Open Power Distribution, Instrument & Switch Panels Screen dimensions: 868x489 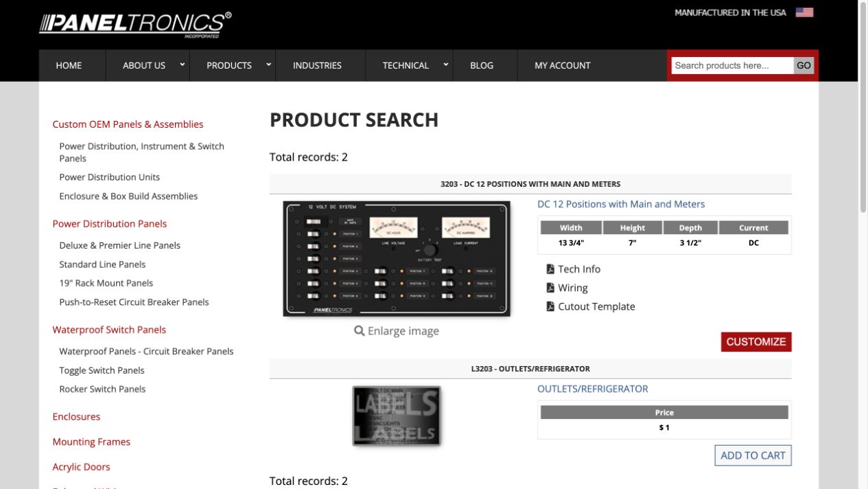142,152
